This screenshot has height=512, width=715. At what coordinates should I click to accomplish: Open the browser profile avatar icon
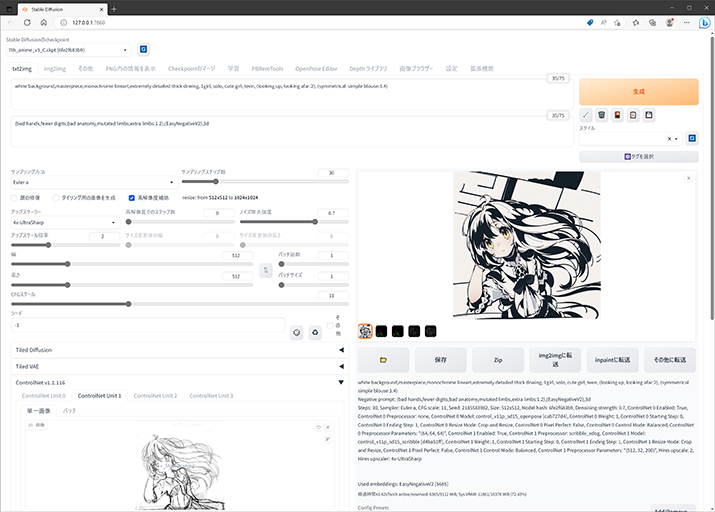click(x=669, y=22)
